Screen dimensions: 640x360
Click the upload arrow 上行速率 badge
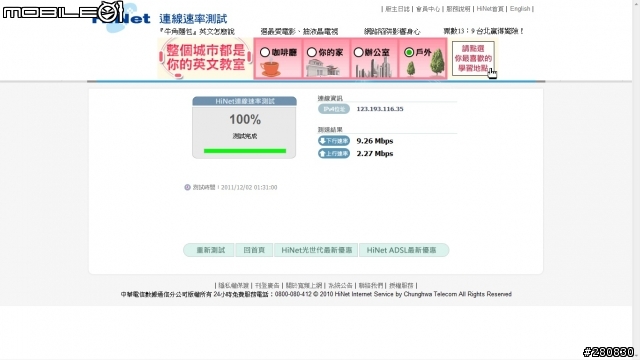[x=334, y=153]
